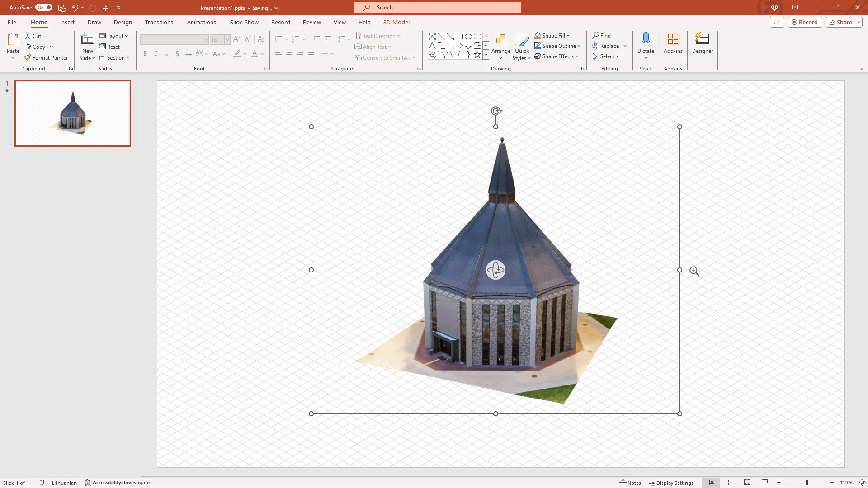Click the Find icon in Editing group
Screen dimensions: 868x488
(x=602, y=35)
